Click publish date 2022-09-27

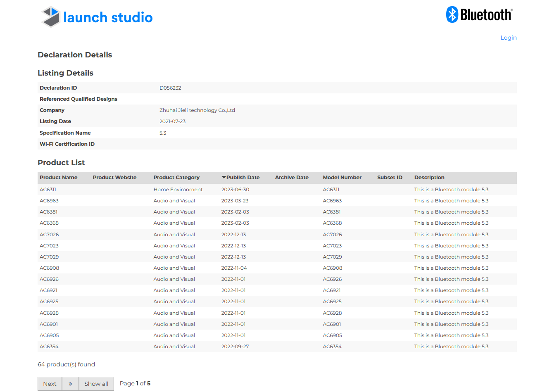click(235, 347)
